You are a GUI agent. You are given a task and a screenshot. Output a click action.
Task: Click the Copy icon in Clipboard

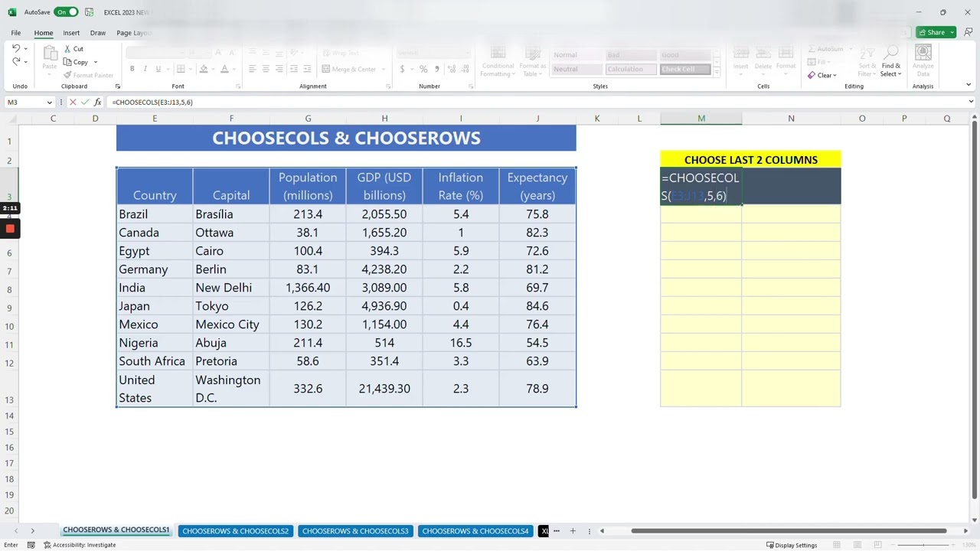coord(67,62)
